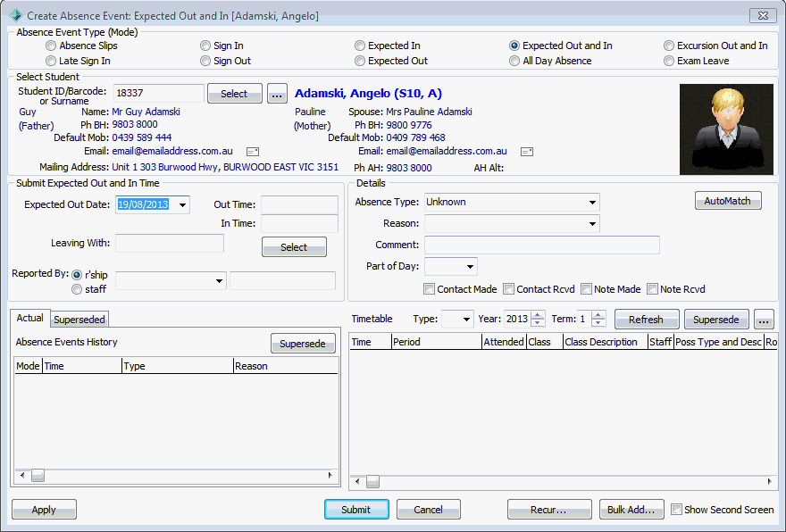Open the Part of Day dropdown

pyautogui.click(x=470, y=267)
